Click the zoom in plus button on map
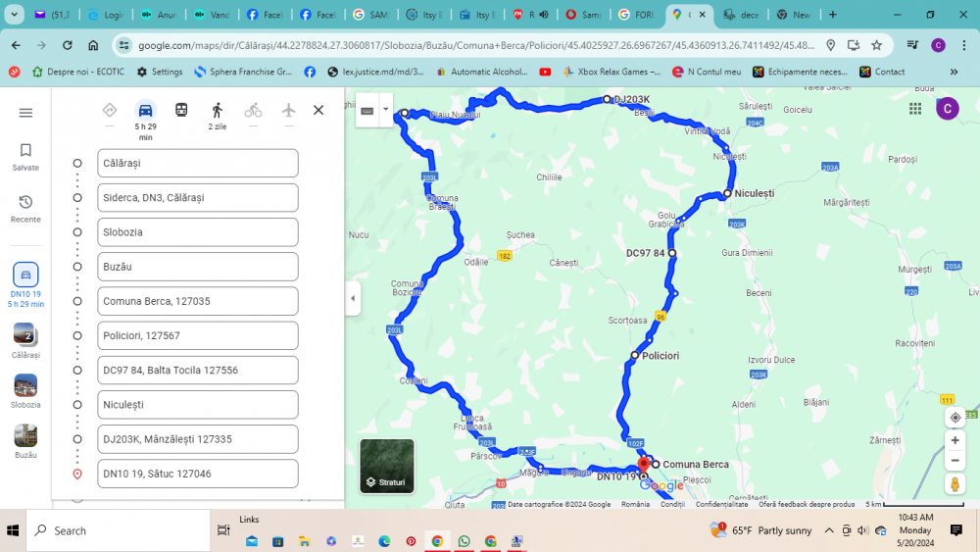Viewport: 980px width, 552px height. (x=955, y=440)
